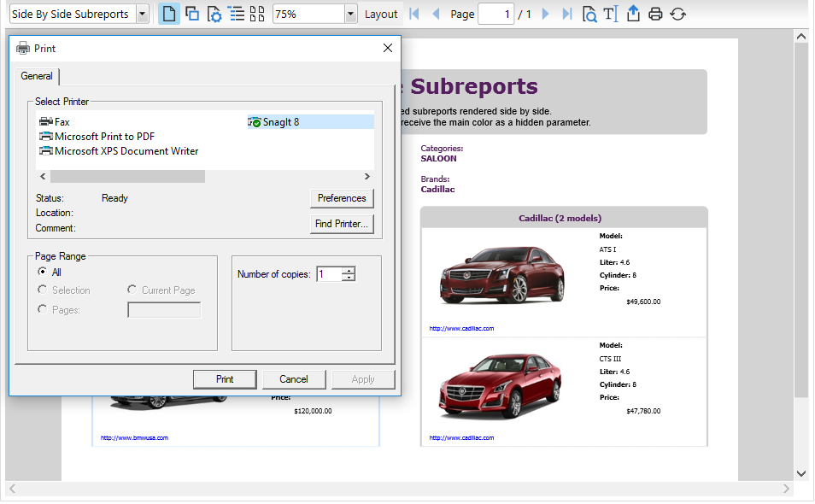Select the All page range option
The height and width of the screenshot is (504, 815).
point(42,272)
